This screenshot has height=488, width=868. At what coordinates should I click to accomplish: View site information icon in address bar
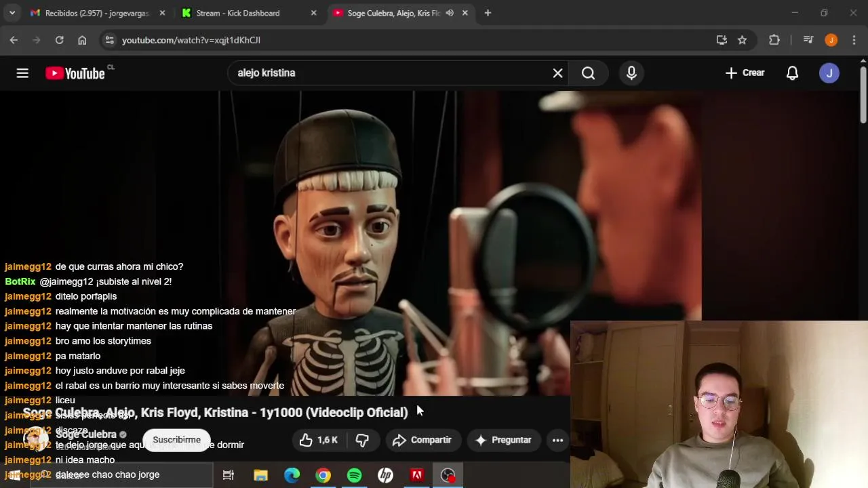pos(110,40)
